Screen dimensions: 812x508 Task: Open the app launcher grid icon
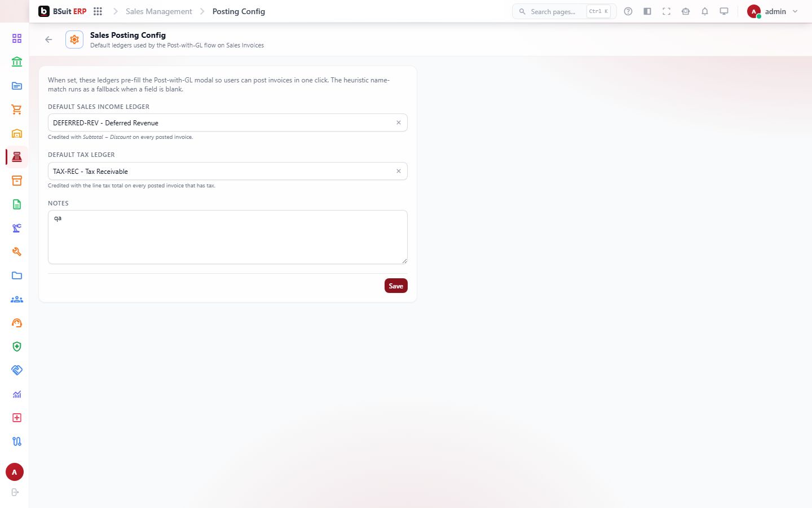98,11
